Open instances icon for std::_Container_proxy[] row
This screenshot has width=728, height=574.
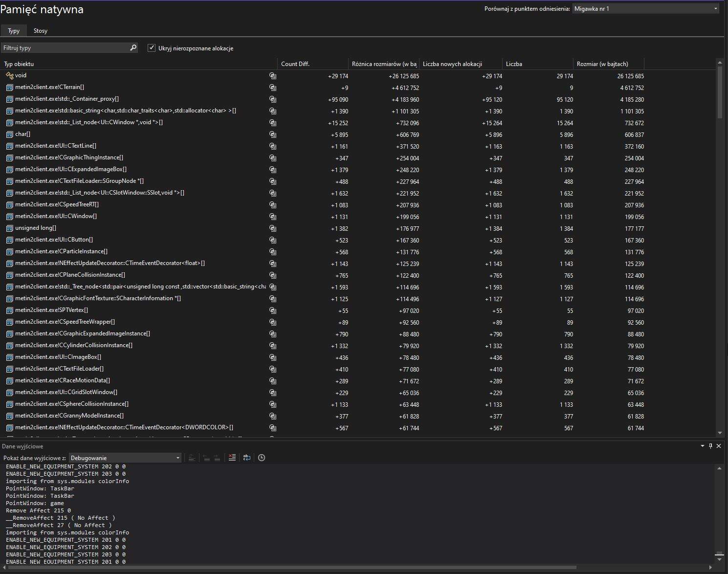[273, 99]
